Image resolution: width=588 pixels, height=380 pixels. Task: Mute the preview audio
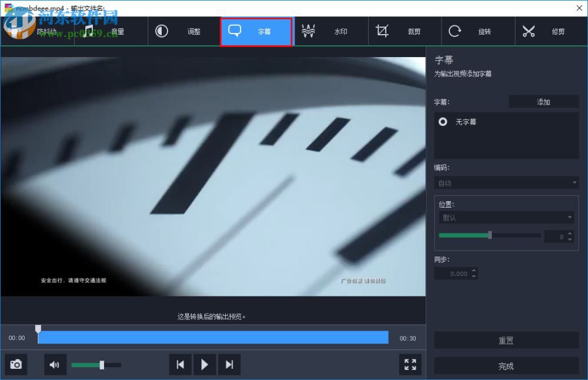(x=55, y=364)
